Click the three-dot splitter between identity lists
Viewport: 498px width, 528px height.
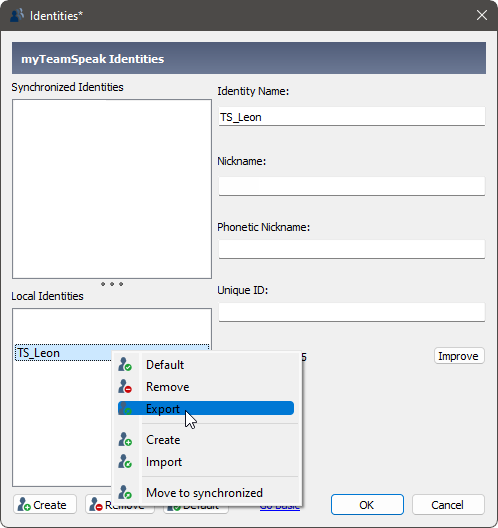coord(112,284)
